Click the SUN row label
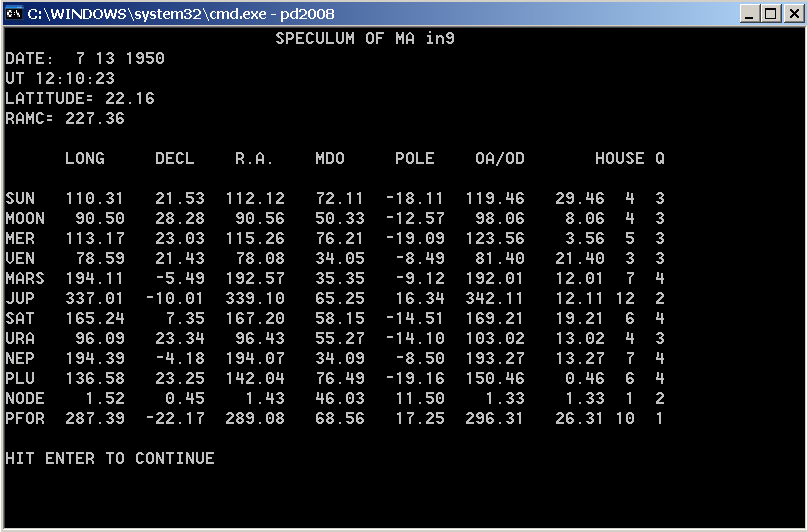Image resolution: width=808 pixels, height=532 pixels. click(20, 199)
